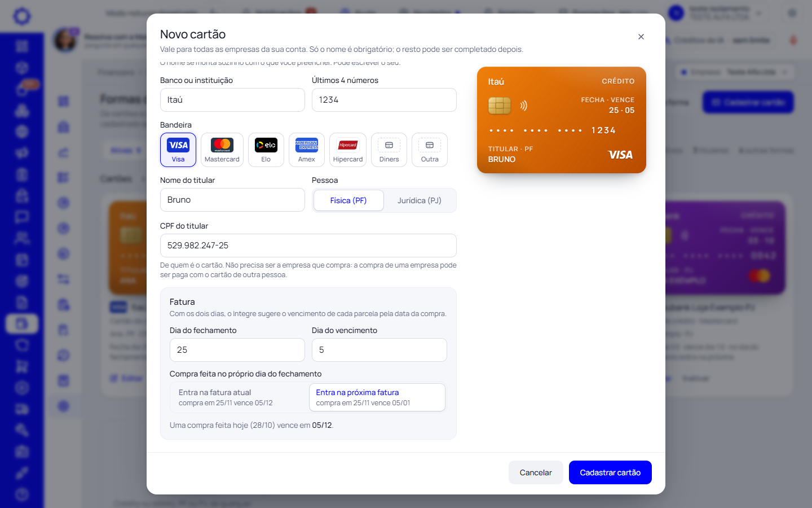Select the Amex brand option
The height and width of the screenshot is (508, 812).
307,150
